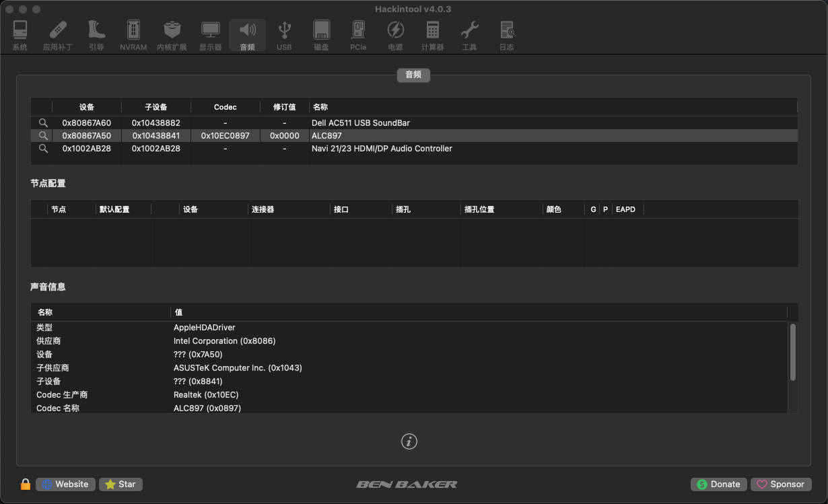828x504 pixels.
Task: Select the ??? (0x7A50) device row
Action: click(x=409, y=355)
